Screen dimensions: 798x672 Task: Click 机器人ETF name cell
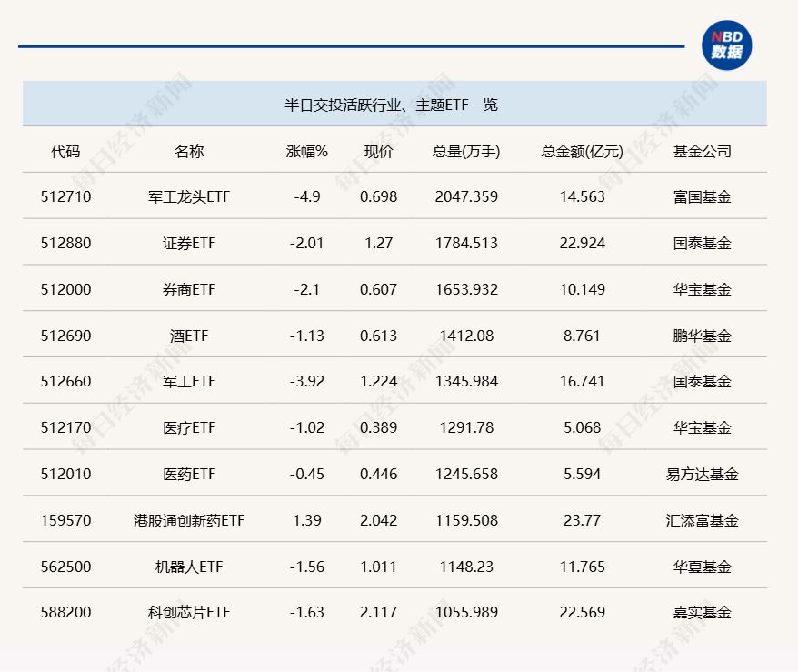tap(189, 567)
